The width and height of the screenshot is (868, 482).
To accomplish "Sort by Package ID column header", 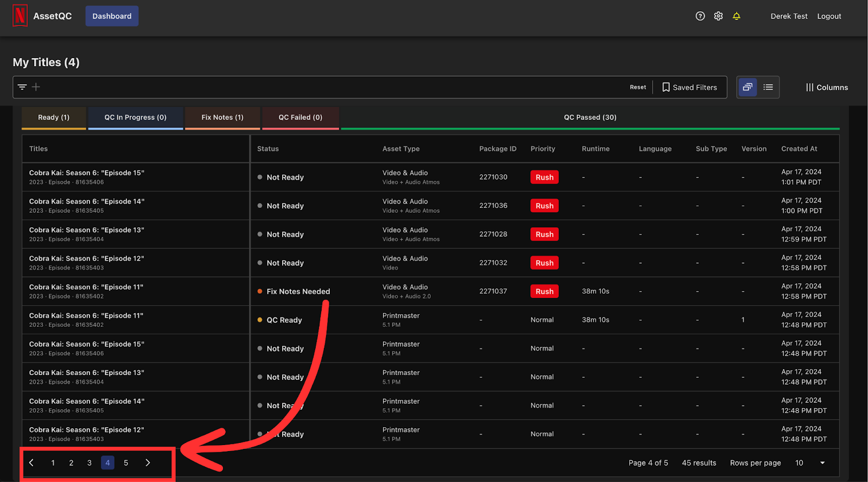I will pos(498,149).
